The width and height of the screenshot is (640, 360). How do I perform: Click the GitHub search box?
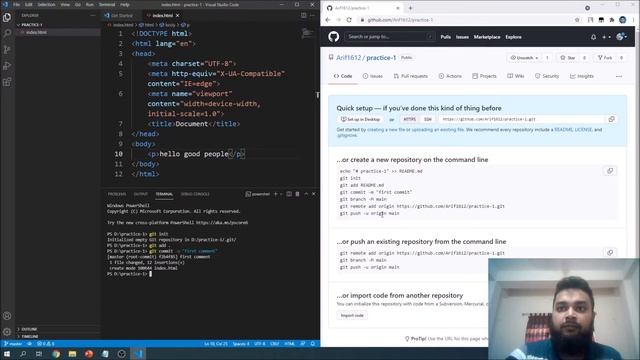(x=389, y=37)
